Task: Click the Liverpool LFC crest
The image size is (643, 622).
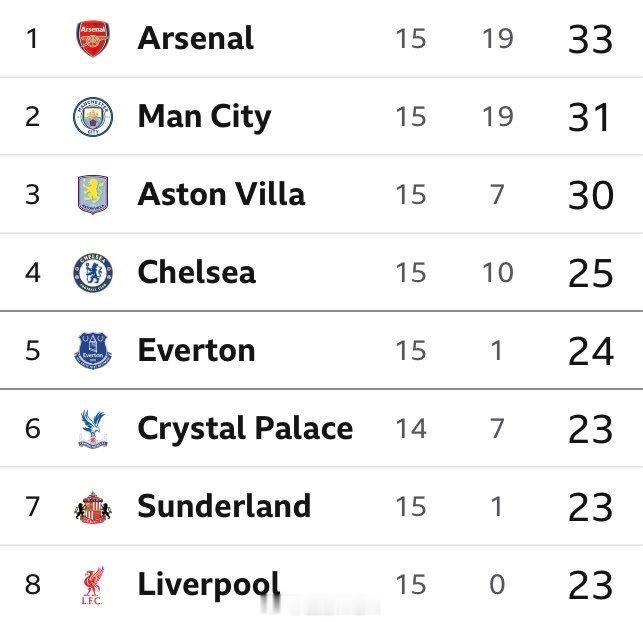Action: click(93, 585)
